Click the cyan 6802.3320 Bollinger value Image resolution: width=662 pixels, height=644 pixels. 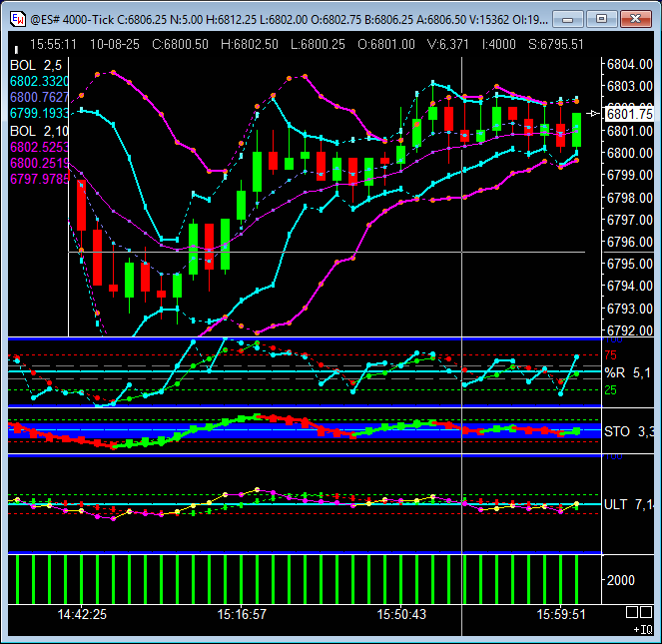click(40, 81)
